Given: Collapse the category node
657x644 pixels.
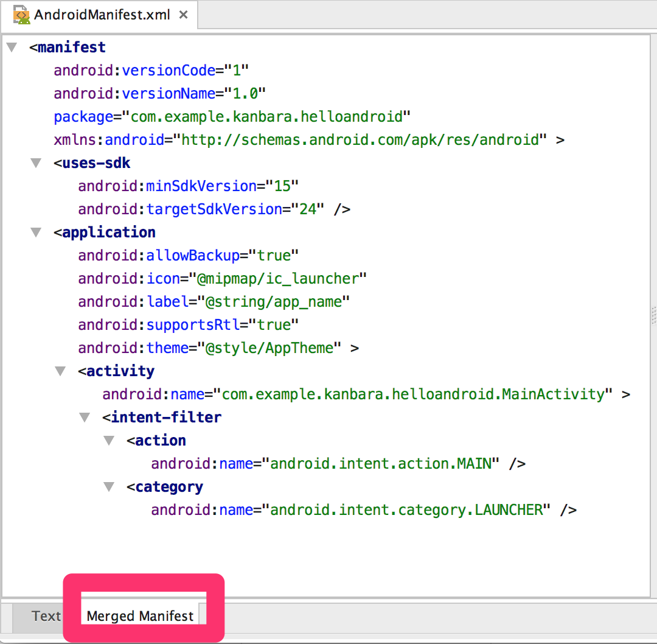Looking at the screenshot, I should (x=109, y=487).
